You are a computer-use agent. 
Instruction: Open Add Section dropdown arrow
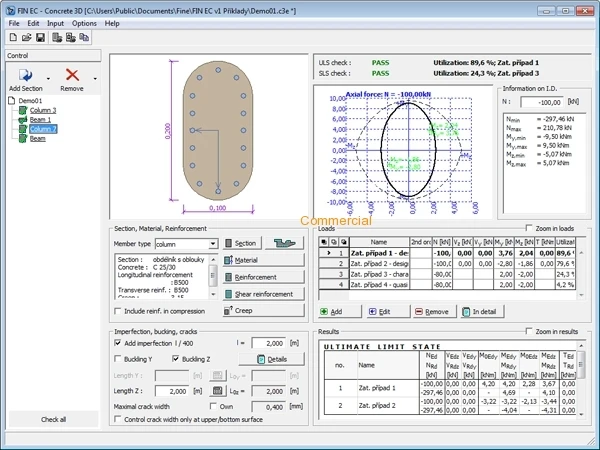[x=48, y=79]
